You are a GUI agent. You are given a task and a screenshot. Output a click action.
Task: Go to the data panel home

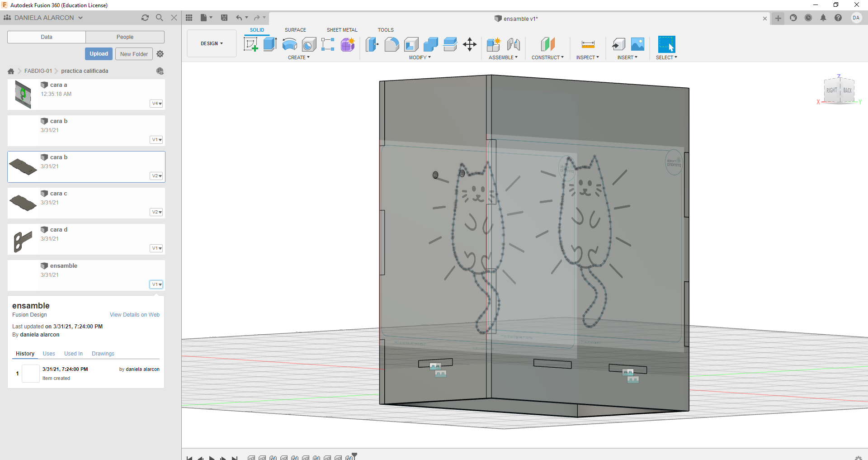pyautogui.click(x=11, y=71)
